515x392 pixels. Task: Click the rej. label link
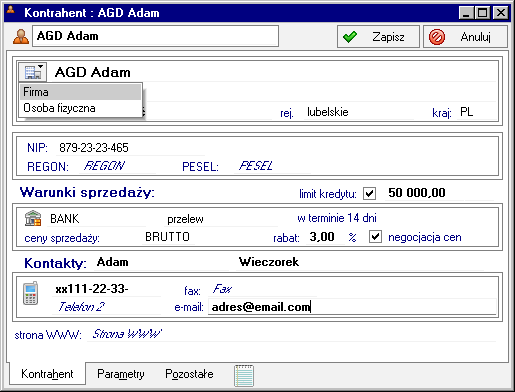click(287, 113)
